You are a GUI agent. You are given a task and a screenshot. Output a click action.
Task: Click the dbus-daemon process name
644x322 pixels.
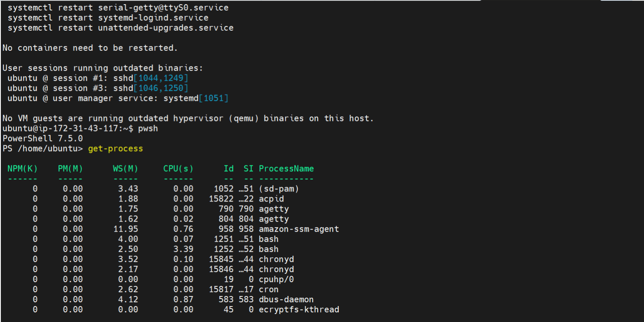(286, 299)
